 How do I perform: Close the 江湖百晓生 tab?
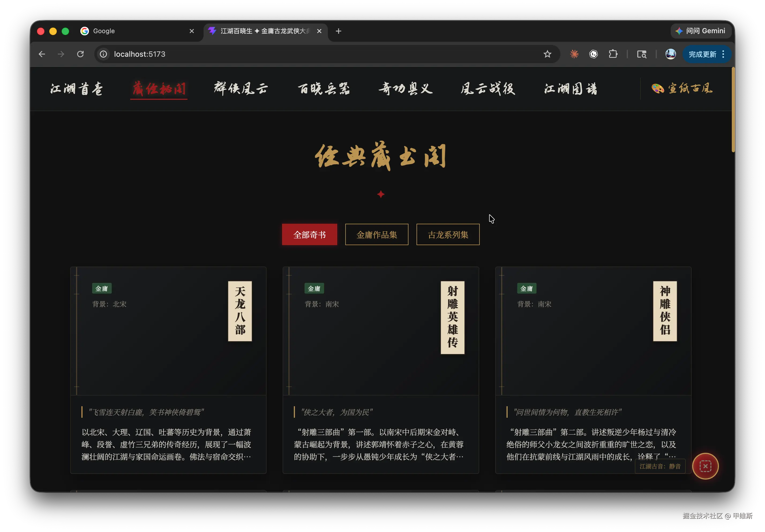pyautogui.click(x=319, y=31)
